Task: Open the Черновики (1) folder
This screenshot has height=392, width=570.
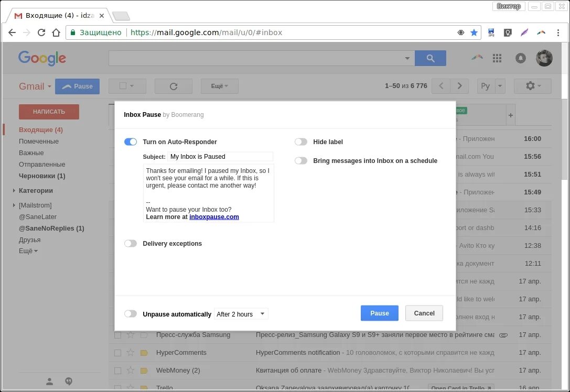Action: (42, 176)
